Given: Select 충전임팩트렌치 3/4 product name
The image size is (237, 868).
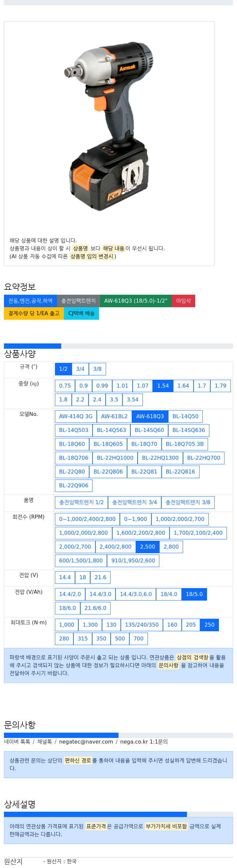Looking at the screenshot, I should tap(134, 502).
